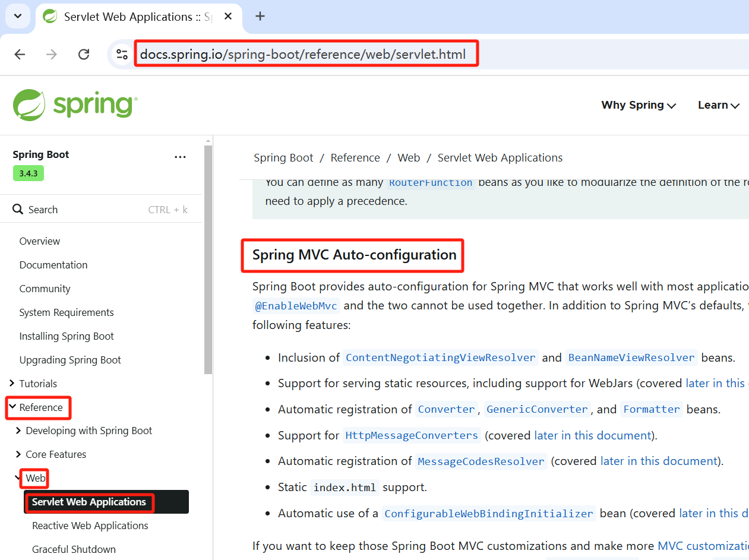Image resolution: width=749 pixels, height=560 pixels.
Task: Click the sidebar Search field
Action: [x=101, y=210]
